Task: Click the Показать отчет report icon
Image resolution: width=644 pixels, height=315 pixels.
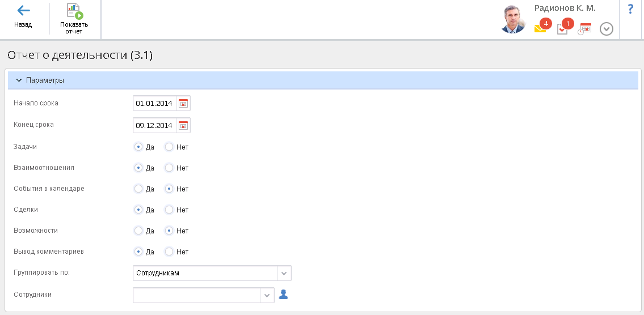Action: 74,11
